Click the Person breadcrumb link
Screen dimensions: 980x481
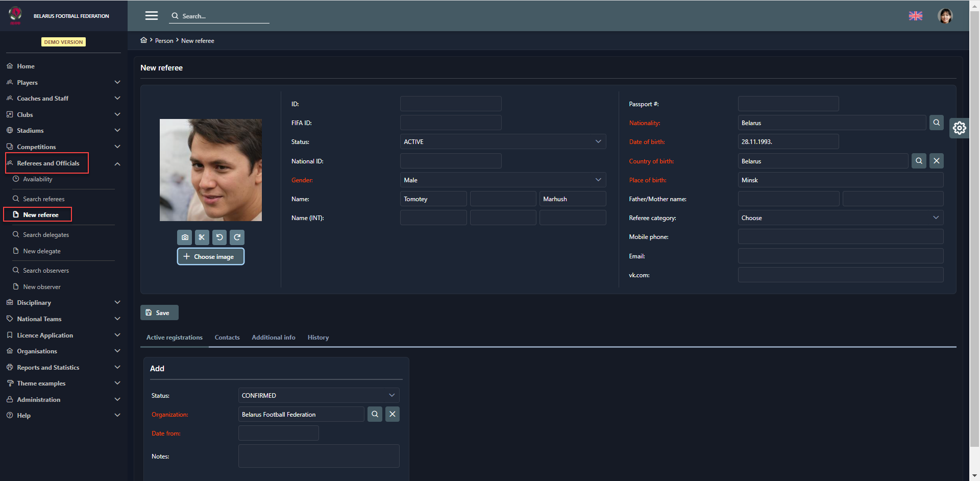(164, 41)
